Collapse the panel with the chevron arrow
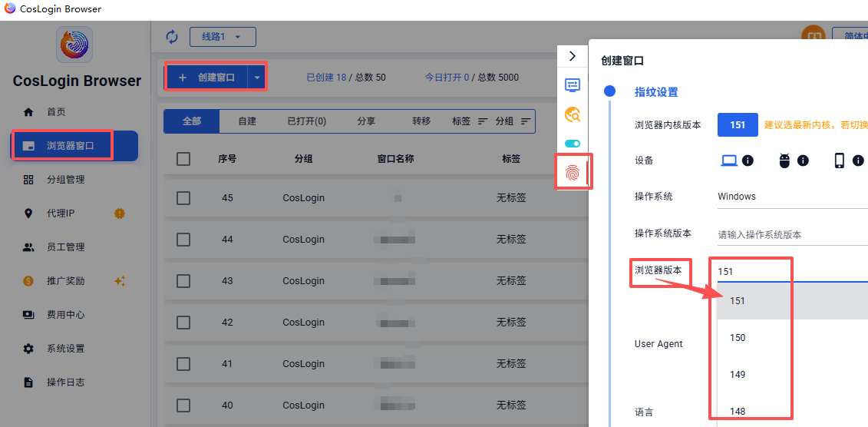 [x=573, y=56]
